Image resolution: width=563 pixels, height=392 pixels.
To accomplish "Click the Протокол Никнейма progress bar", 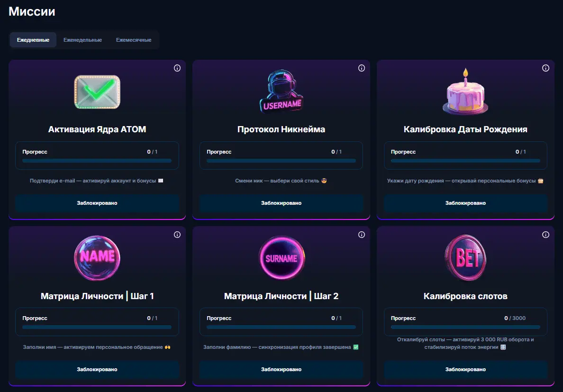I will (x=281, y=161).
